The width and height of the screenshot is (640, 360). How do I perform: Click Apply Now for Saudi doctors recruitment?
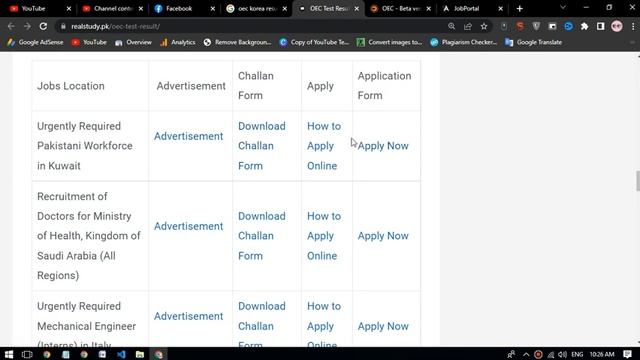click(x=383, y=236)
